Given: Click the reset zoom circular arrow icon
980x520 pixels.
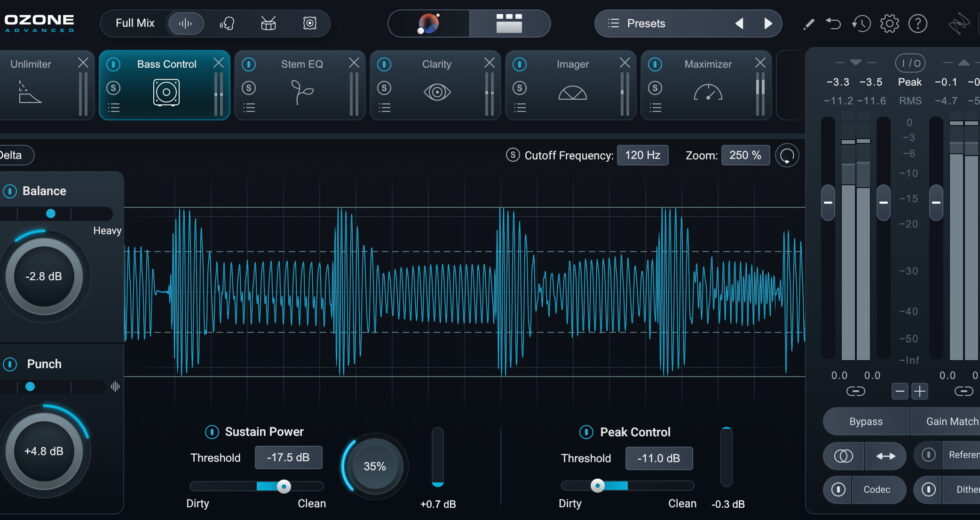Looking at the screenshot, I should [x=787, y=156].
